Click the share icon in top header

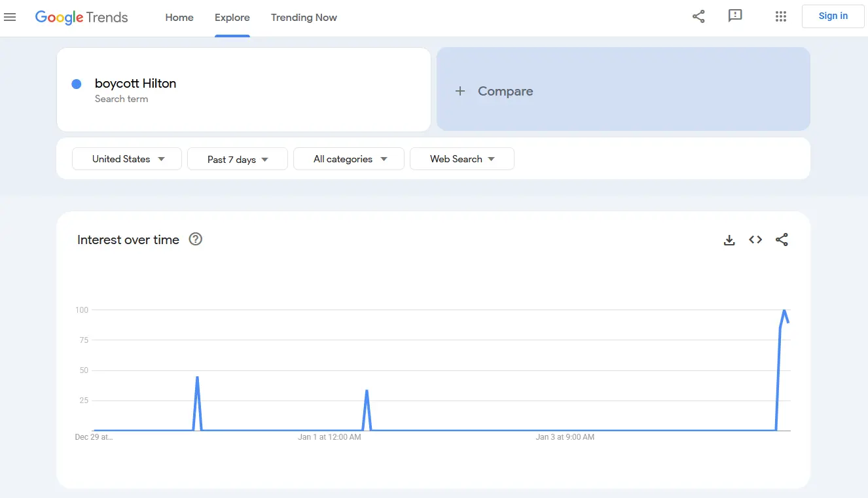point(698,16)
